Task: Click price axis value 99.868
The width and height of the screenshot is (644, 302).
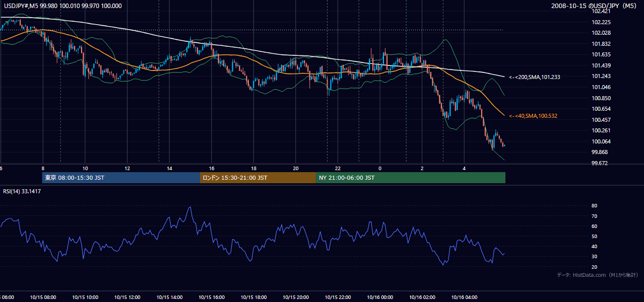Action: click(600, 152)
